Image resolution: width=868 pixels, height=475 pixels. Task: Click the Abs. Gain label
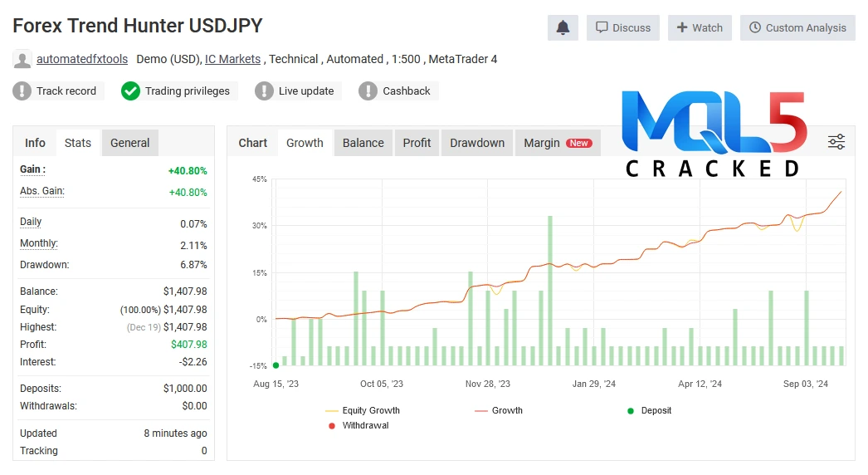[x=42, y=191]
